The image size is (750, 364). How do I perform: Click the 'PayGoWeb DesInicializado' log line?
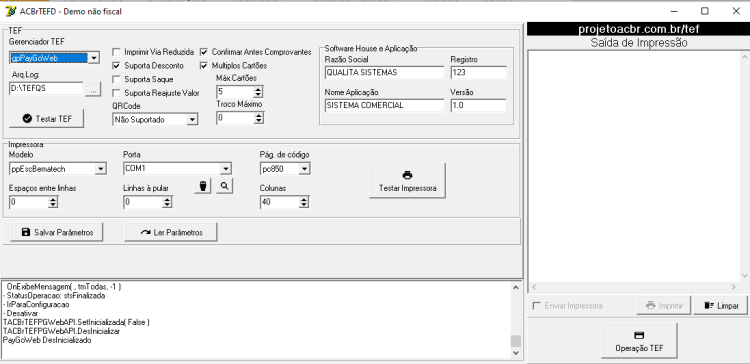47,340
